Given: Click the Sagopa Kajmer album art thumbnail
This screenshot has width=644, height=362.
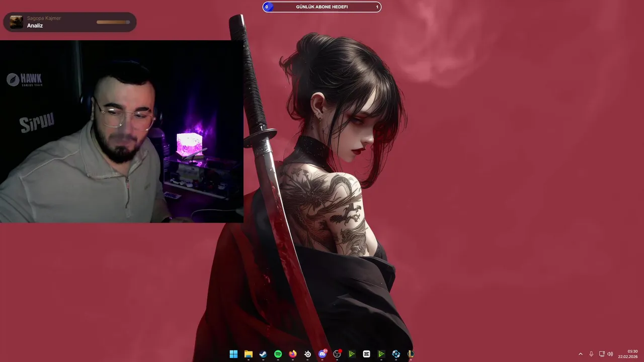Looking at the screenshot, I should 16,22.
